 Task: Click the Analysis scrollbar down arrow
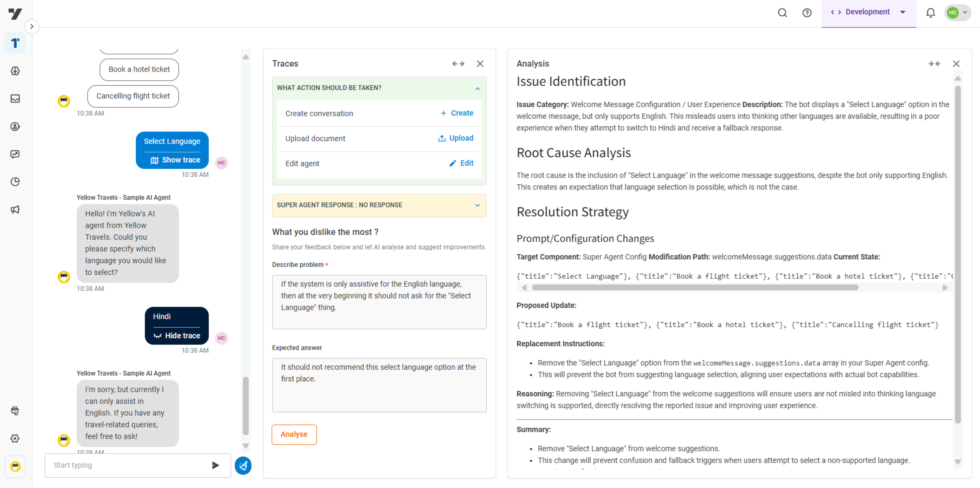(x=958, y=462)
